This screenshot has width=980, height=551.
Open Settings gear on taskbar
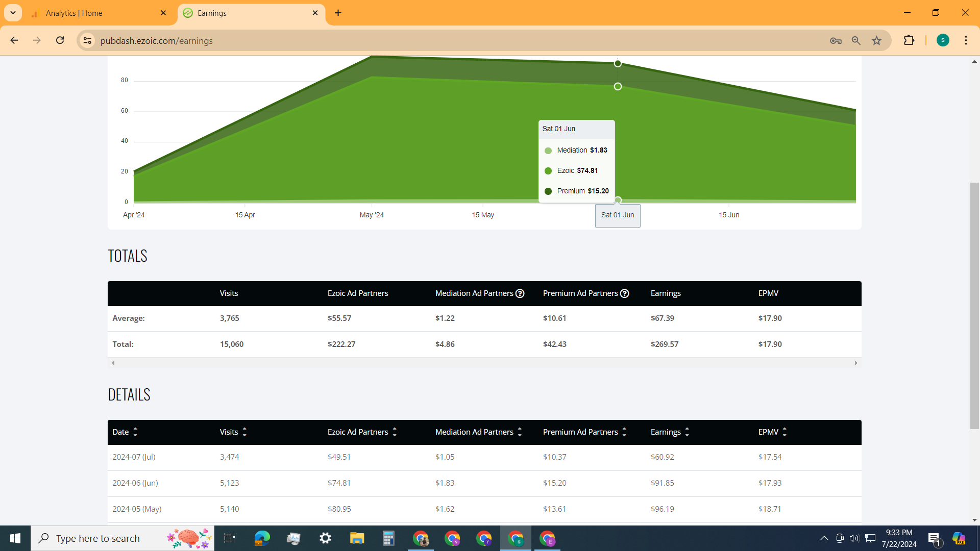325,538
